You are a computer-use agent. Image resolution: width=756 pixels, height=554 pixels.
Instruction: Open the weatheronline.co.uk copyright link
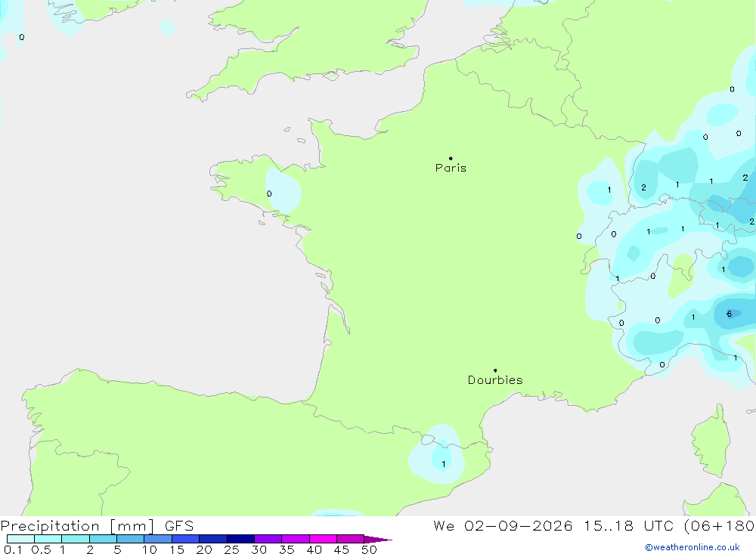692,547
